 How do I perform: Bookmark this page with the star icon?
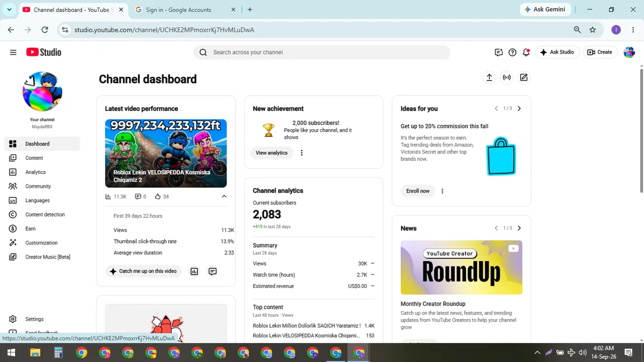(x=592, y=30)
